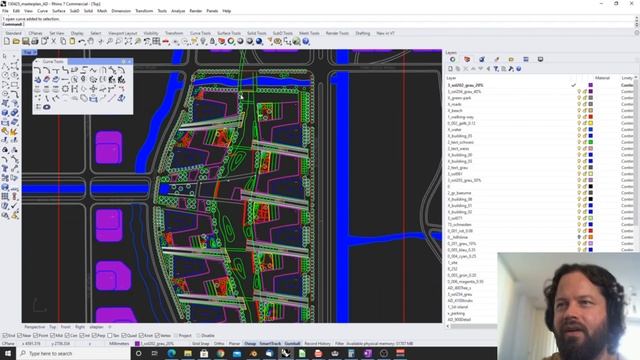Open the Dimension menu
The height and width of the screenshot is (360, 640).
(121, 11)
